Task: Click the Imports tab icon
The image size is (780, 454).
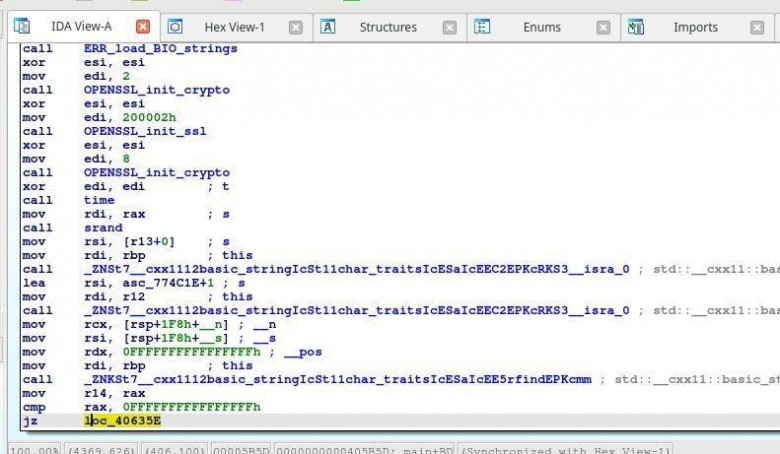Action: tap(636, 27)
